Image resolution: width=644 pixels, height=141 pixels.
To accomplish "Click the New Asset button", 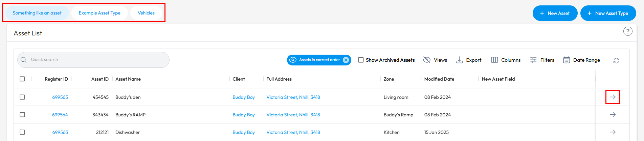I will tap(555, 13).
